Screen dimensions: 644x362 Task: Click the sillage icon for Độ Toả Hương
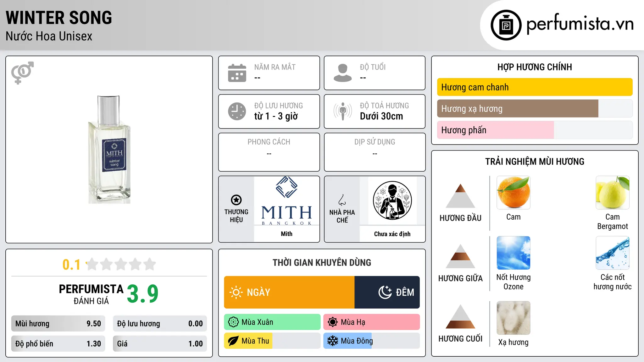pos(343,111)
